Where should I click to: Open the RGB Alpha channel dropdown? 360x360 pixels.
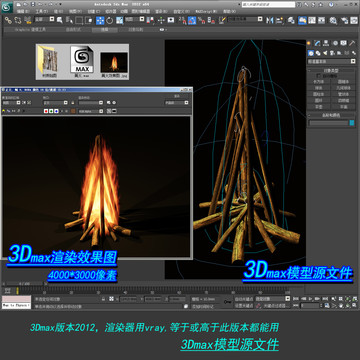pos(91,111)
